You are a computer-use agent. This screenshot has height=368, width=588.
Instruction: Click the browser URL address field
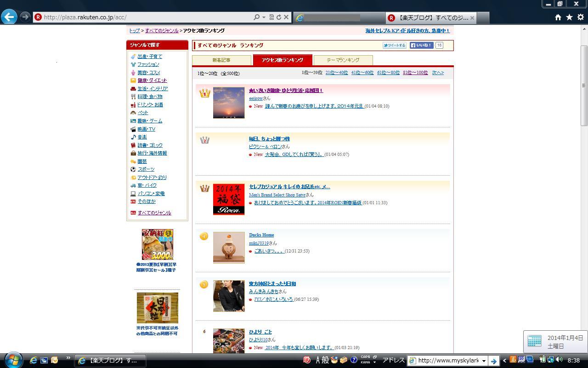pyautogui.click(x=147, y=17)
